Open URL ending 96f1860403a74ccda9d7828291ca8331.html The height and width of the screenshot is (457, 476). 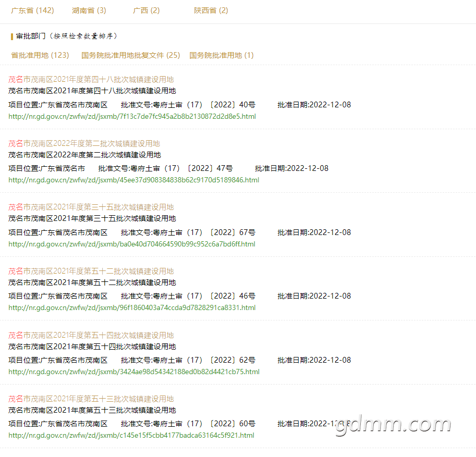point(132,307)
